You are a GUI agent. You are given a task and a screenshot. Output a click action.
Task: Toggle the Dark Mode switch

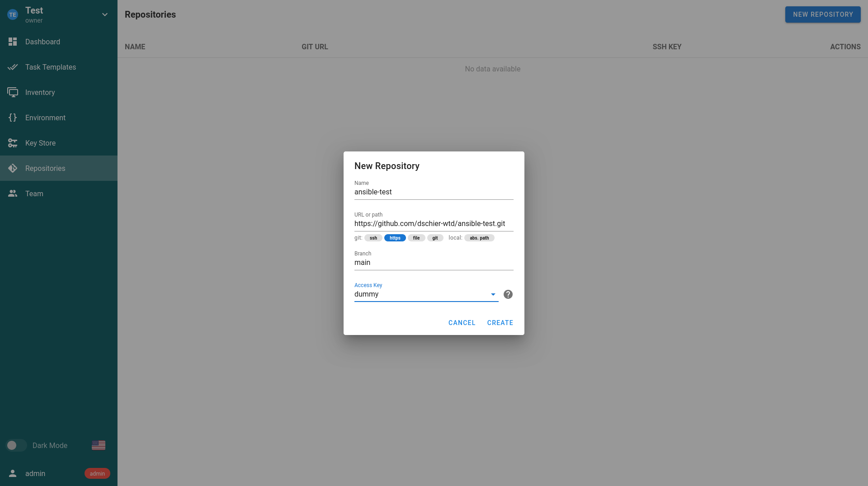tap(16, 445)
